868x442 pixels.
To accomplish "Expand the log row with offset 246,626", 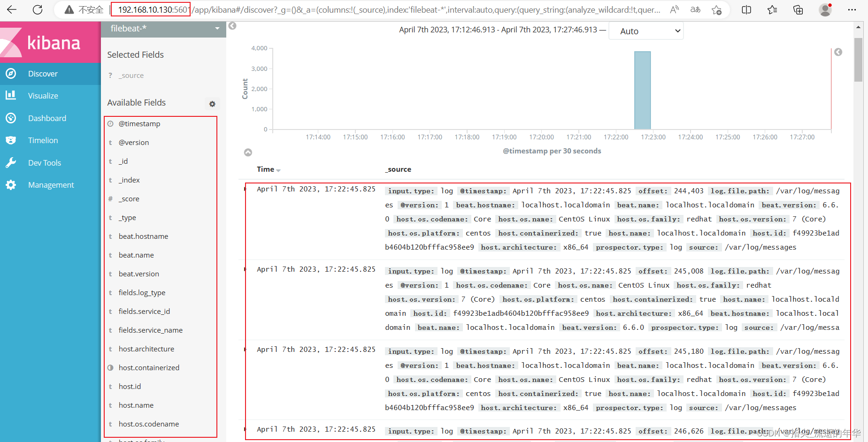I will coord(245,429).
